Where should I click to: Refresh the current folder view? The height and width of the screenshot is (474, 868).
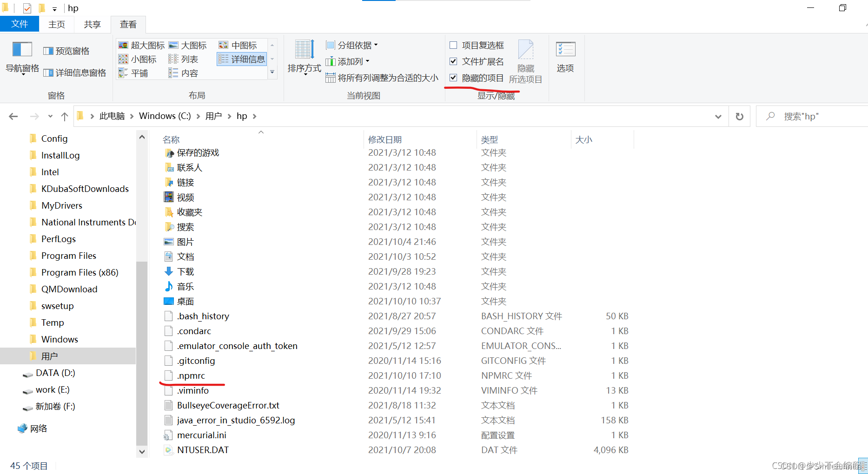click(739, 116)
